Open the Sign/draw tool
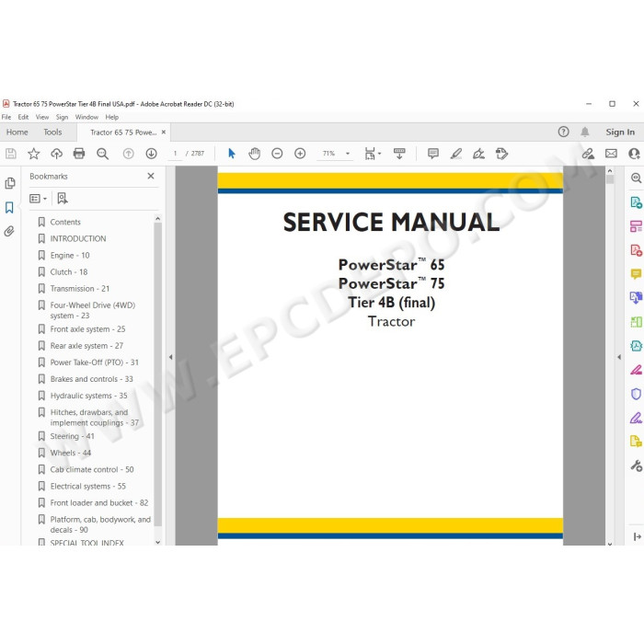Viewport: 644px width, 644px height. click(478, 154)
